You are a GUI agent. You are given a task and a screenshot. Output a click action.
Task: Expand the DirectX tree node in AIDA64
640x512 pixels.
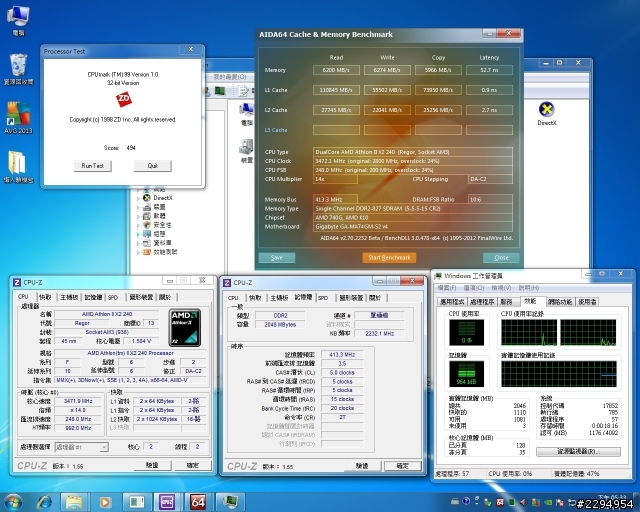138,198
